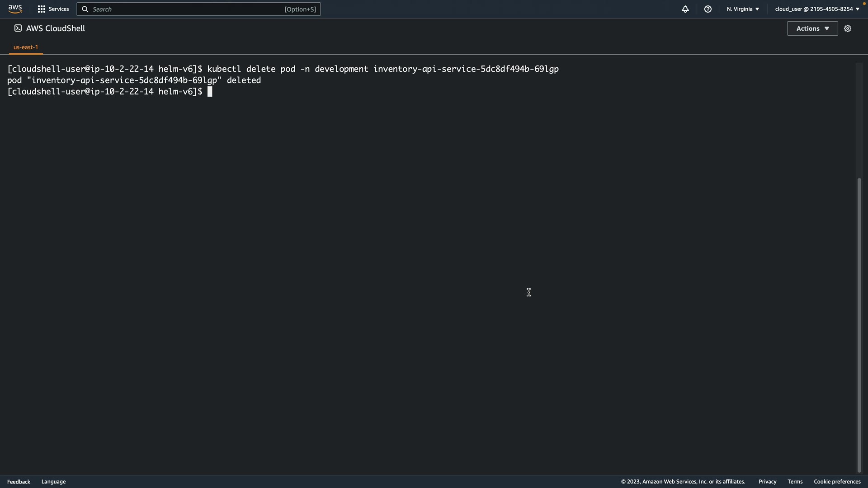Focus the terminal command prompt cursor
Viewport: 868px width, 488px height.
(210, 92)
